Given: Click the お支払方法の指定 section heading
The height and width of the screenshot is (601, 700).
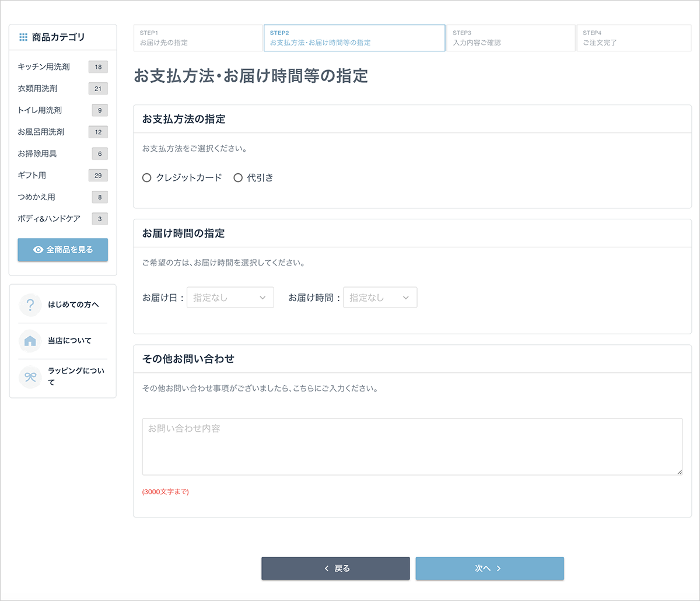Looking at the screenshot, I should (x=184, y=119).
